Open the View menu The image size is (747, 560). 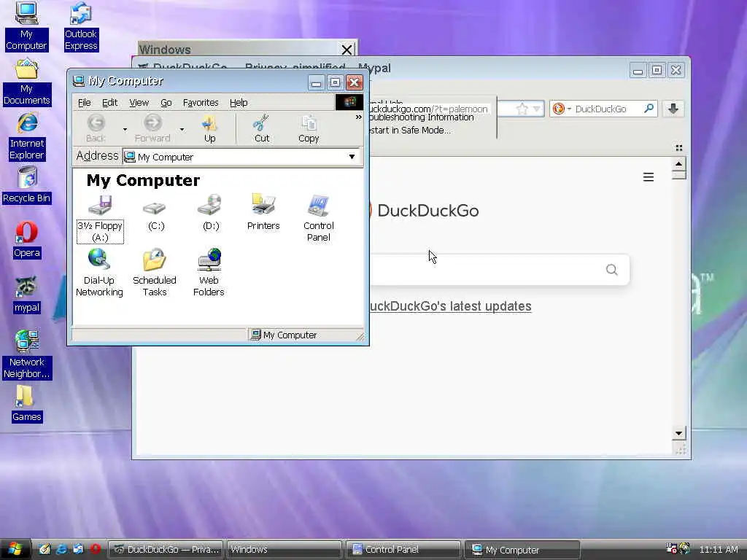[139, 102]
